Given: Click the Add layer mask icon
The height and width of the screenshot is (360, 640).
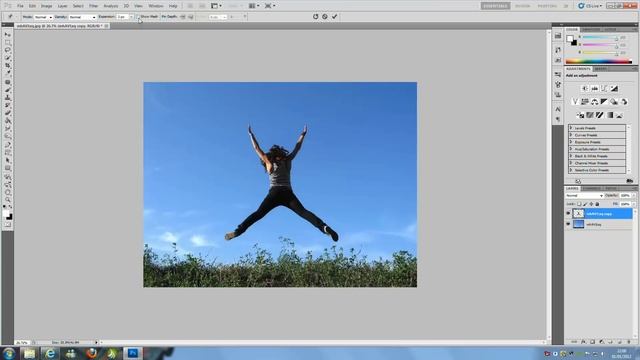Looking at the screenshot, I should point(592,342).
